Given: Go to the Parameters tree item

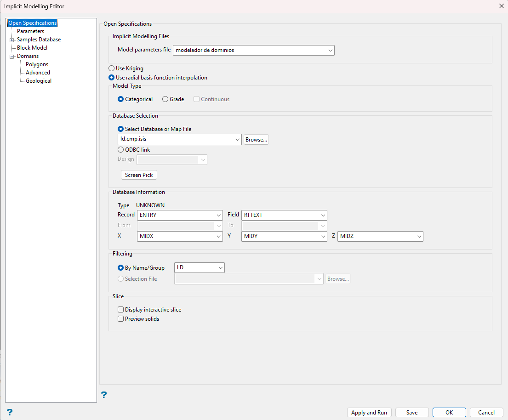Looking at the screenshot, I should pyautogui.click(x=30, y=31).
